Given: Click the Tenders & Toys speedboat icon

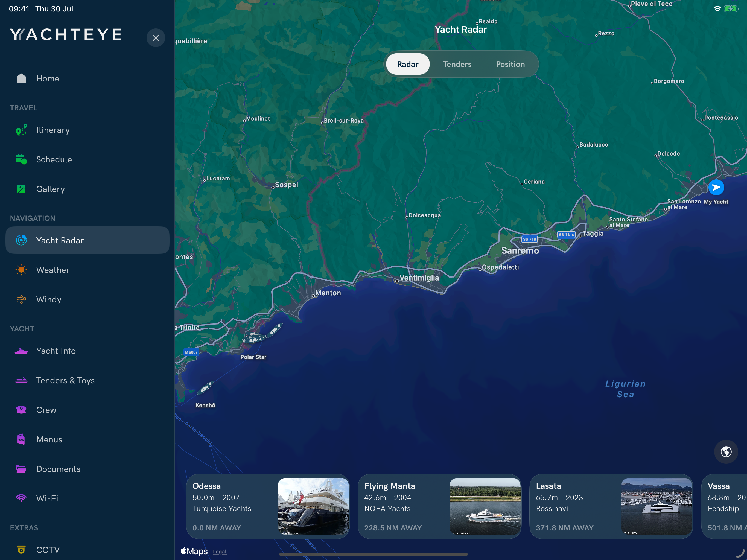Looking at the screenshot, I should (21, 380).
